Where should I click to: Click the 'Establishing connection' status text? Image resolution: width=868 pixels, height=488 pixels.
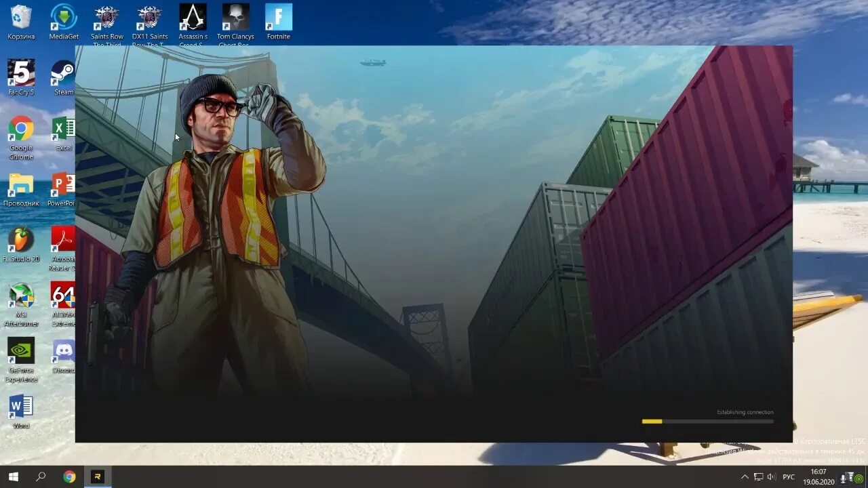click(745, 412)
